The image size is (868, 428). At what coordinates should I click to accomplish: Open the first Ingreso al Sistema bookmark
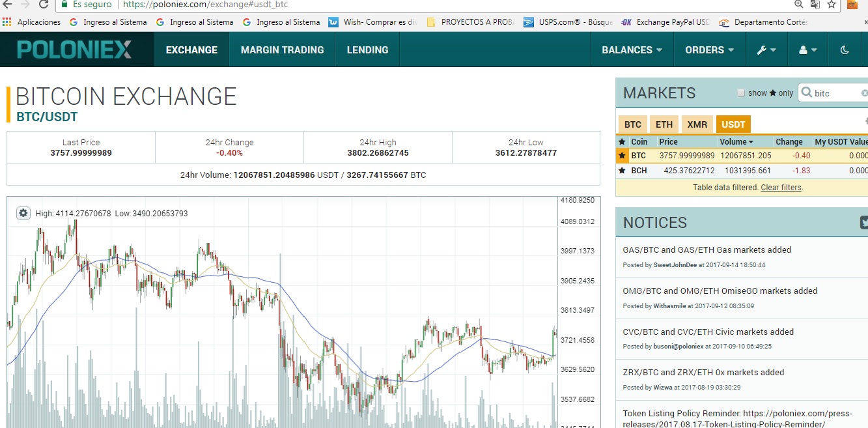[x=108, y=22]
